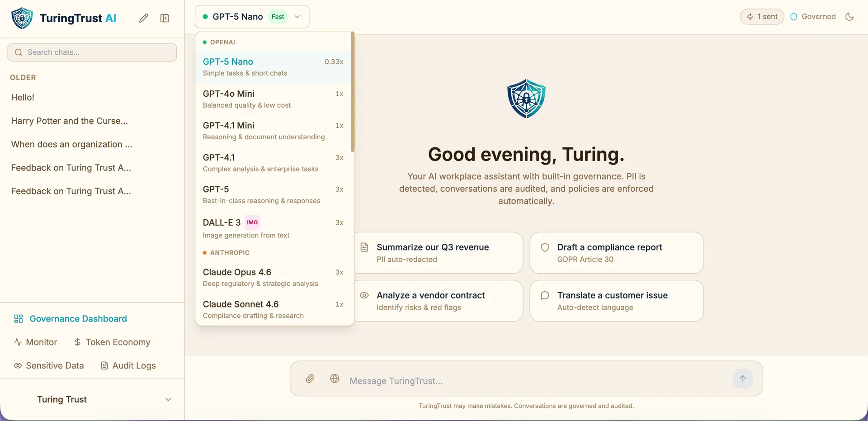
Task: Select the GPT-4o Mini model
Action: coord(273,99)
